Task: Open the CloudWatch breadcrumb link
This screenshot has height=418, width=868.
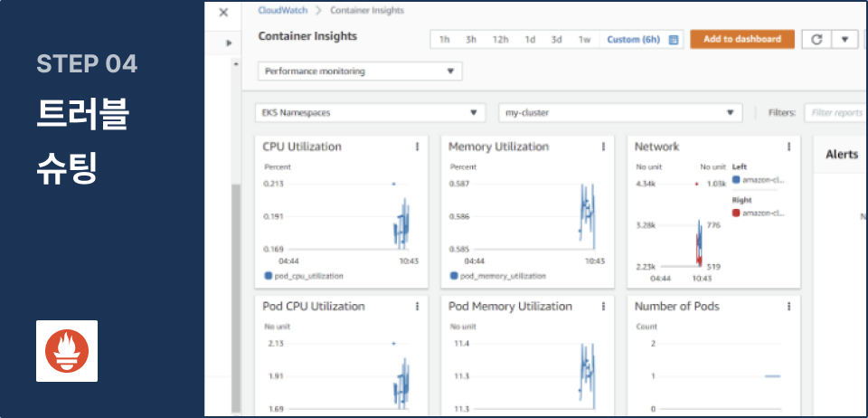Action: pos(283,10)
